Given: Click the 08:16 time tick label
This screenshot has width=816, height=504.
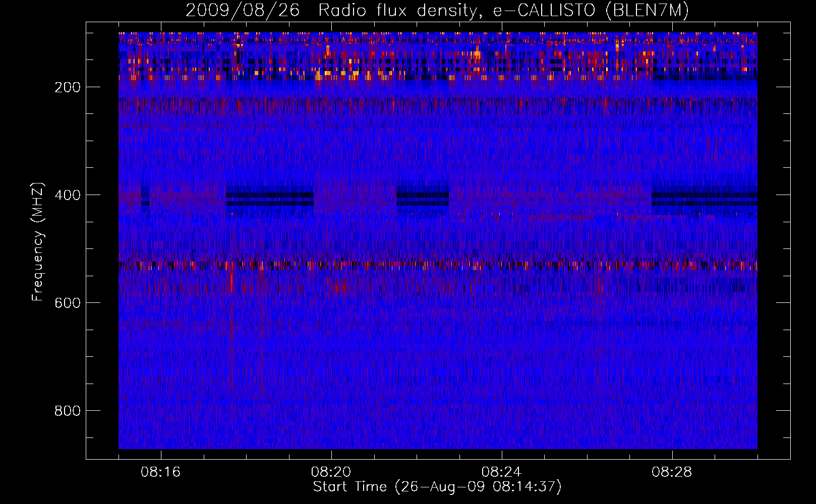Looking at the screenshot, I should pos(160,472).
